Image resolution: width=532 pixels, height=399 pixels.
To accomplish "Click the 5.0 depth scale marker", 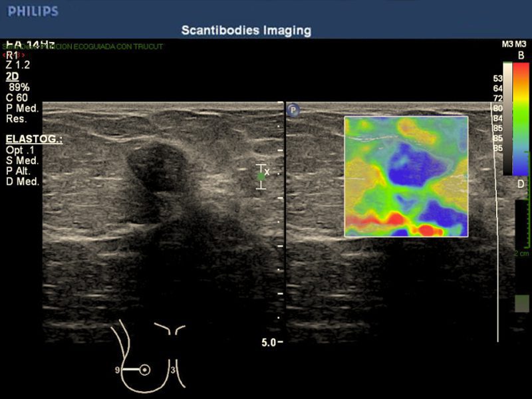I will tap(269, 342).
